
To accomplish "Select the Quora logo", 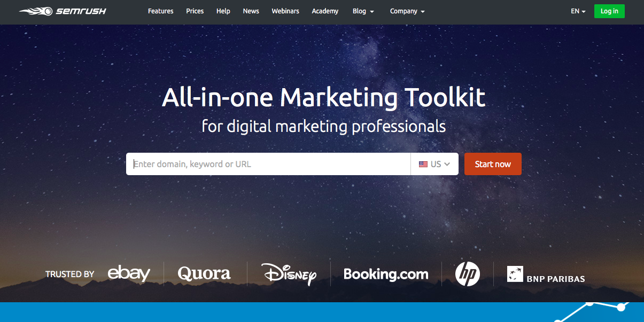I will pos(204,273).
